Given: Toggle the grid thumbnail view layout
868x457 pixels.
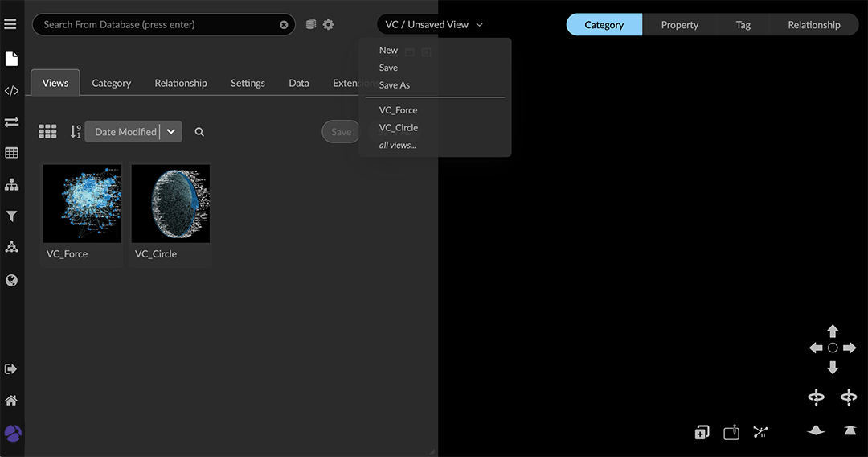Looking at the screenshot, I should [x=47, y=131].
